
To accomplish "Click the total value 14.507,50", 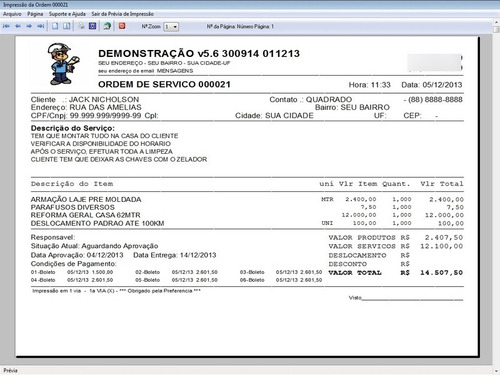I will pos(441,273).
